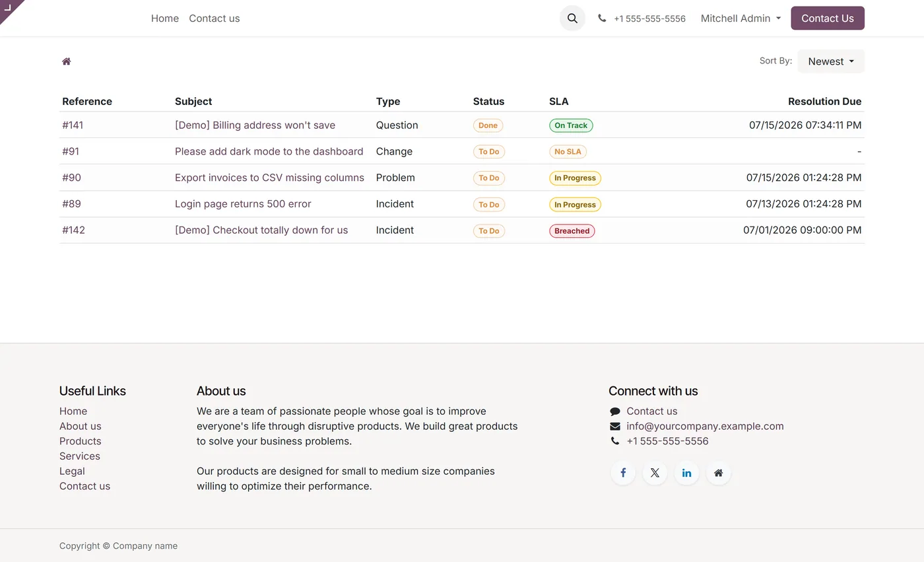Screen dimensions: 924x562
Task: Click 'Contact us' under Connect with us
Action: 652,411
